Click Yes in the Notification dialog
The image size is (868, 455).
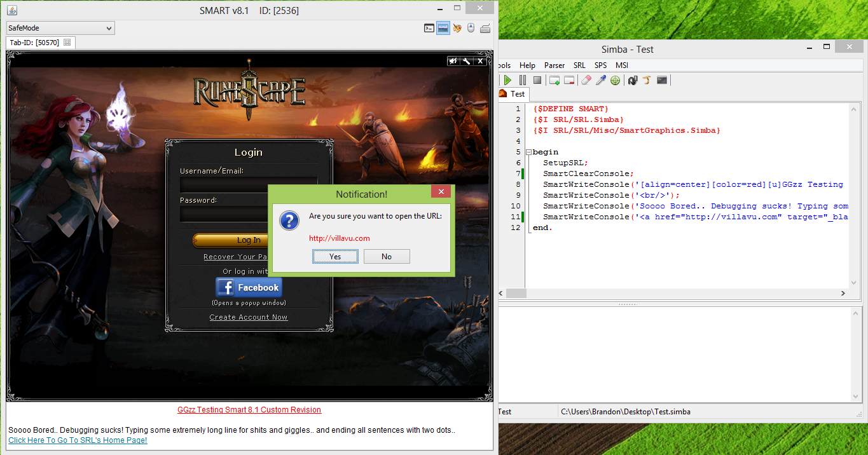[335, 256]
